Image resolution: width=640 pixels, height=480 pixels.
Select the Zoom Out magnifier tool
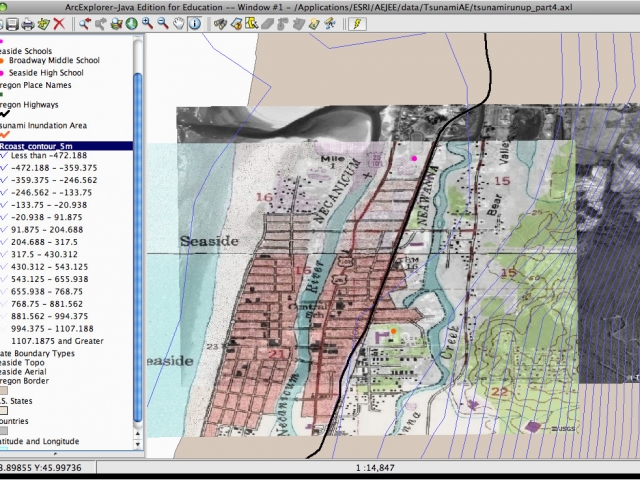163,24
